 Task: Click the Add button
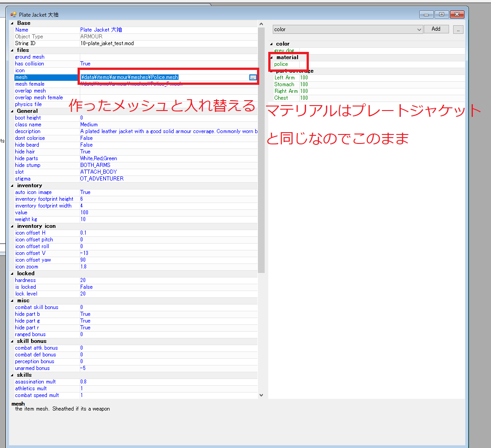point(436,29)
